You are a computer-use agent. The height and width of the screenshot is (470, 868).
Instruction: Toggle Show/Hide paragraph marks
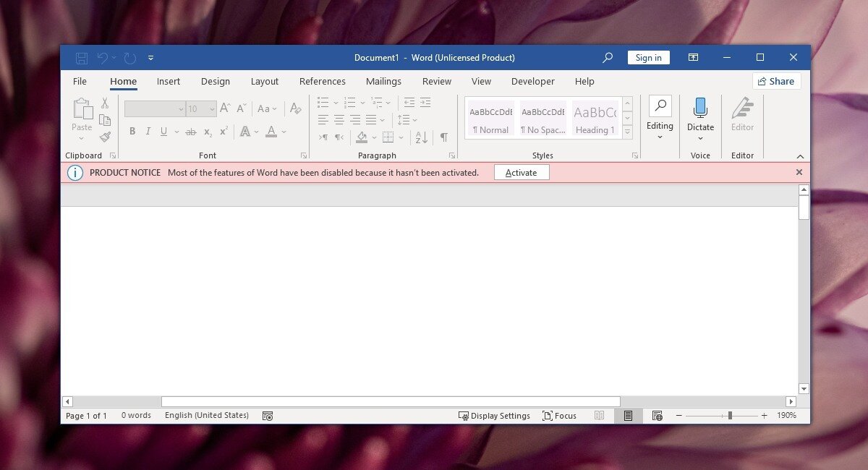click(443, 137)
